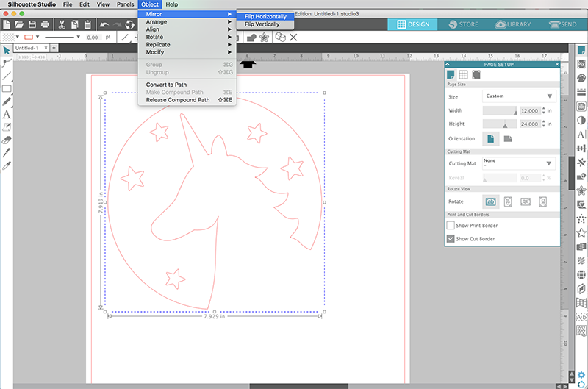
Task: Open the Fill color palette panel icon
Action: point(581,78)
